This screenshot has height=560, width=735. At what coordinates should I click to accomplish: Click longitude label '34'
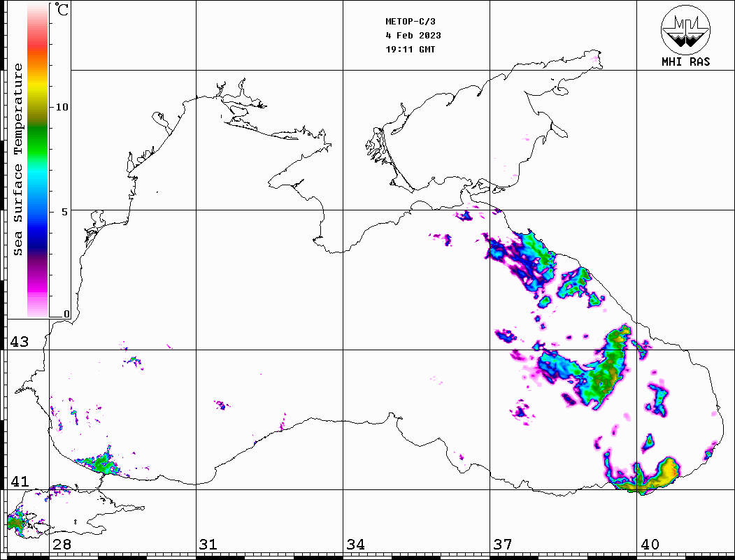point(355,544)
